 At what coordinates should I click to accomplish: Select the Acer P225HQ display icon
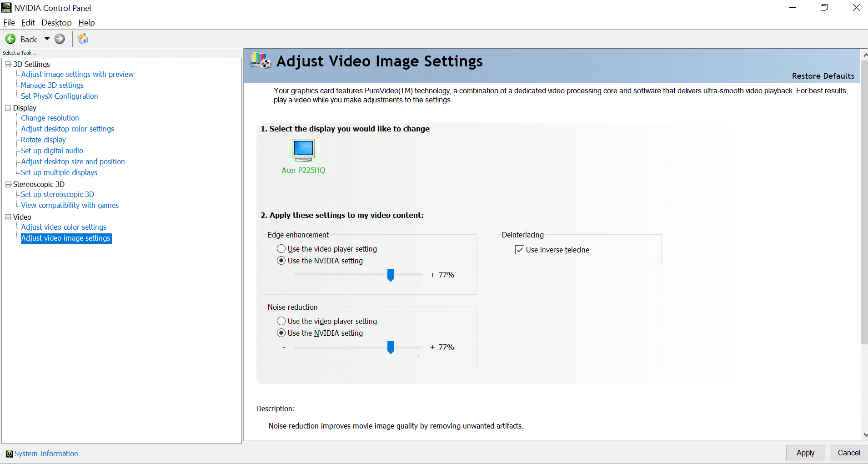pos(303,151)
